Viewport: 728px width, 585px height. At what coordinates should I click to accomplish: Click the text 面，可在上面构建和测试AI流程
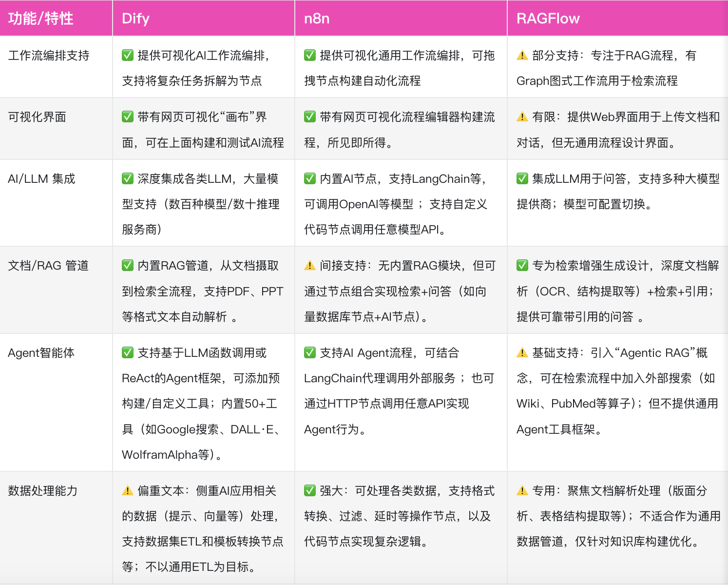[x=203, y=143]
